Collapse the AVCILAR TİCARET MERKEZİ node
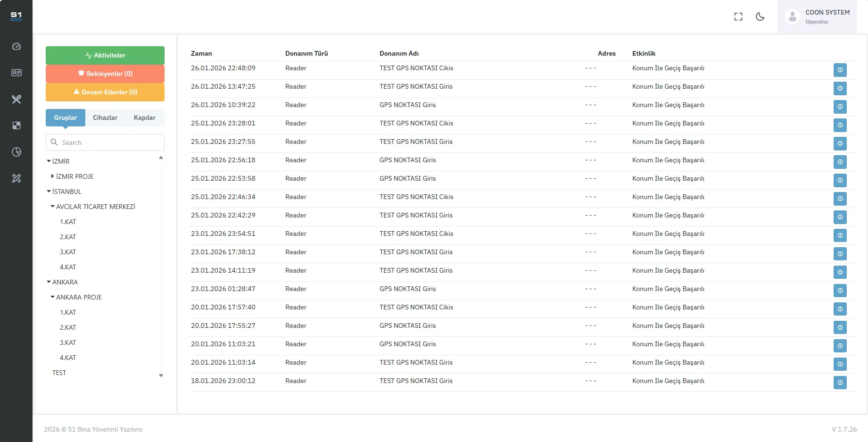Screen dimensions: 868x442 click(52, 207)
